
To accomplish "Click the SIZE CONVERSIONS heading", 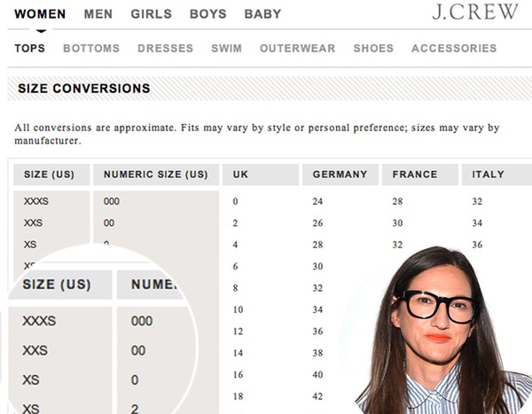I will coord(84,89).
